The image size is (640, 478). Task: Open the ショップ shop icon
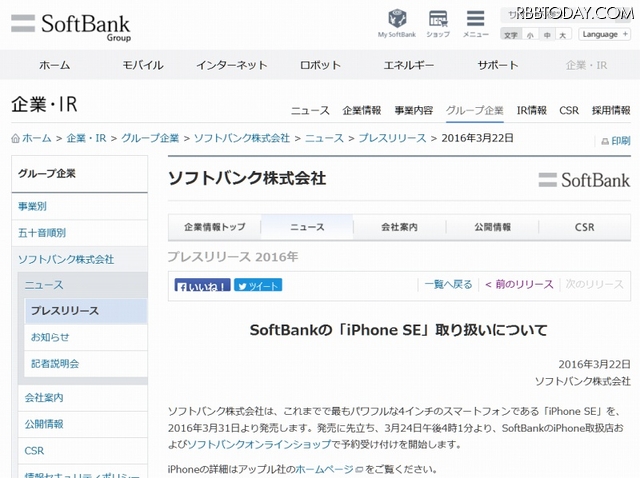pyautogui.click(x=438, y=23)
